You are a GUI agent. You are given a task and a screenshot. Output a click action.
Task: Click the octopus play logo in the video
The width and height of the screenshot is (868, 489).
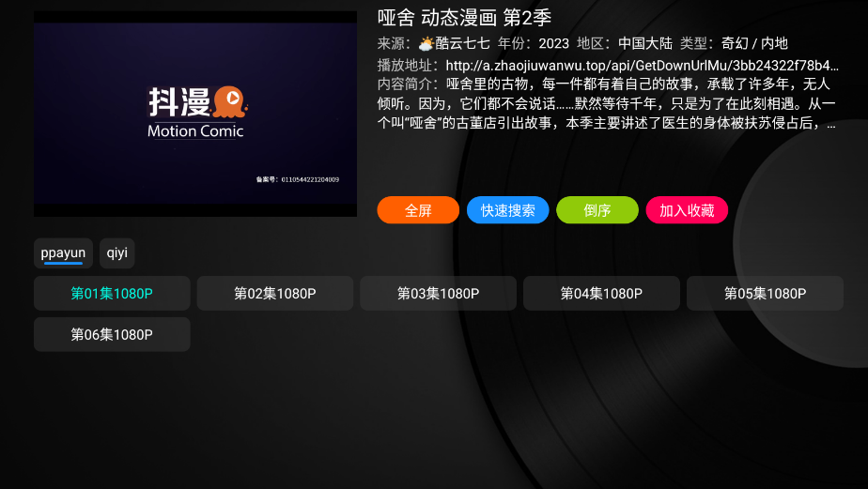(230, 101)
